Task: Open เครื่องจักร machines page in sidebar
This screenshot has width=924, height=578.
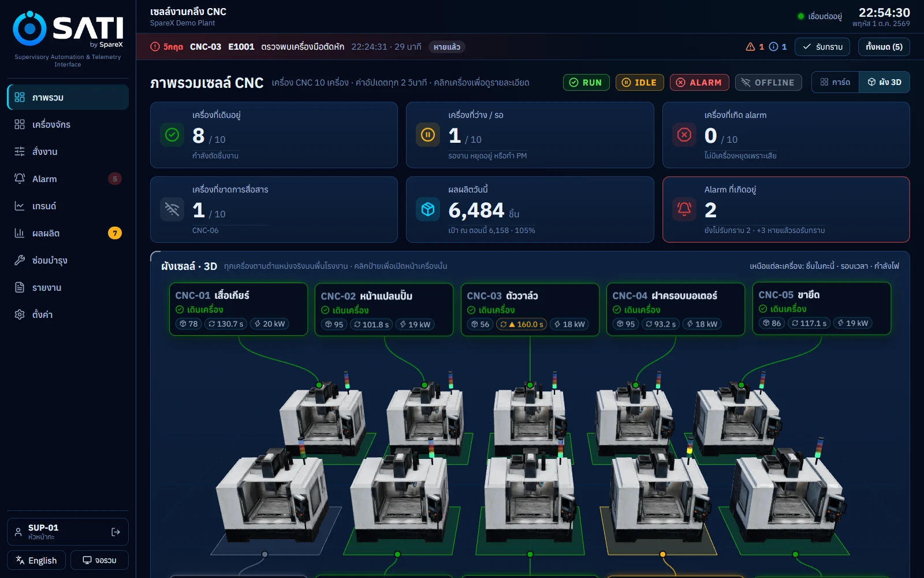Action: tap(68, 124)
